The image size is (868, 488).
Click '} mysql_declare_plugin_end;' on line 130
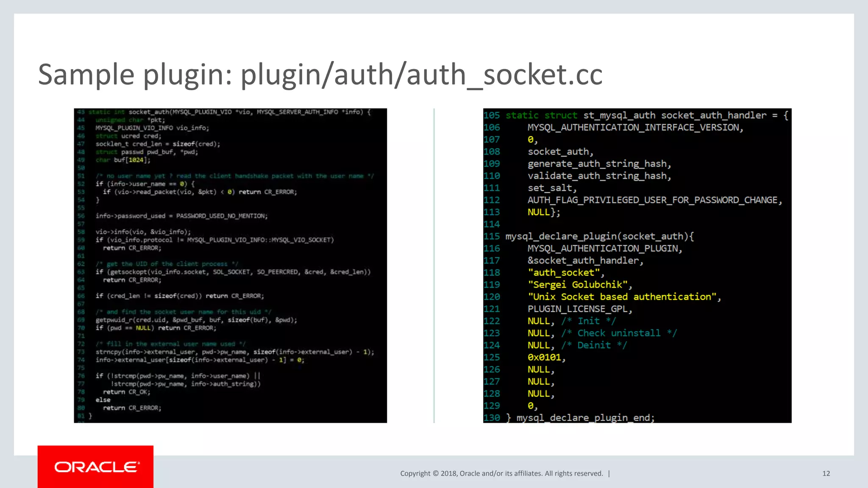[580, 418]
